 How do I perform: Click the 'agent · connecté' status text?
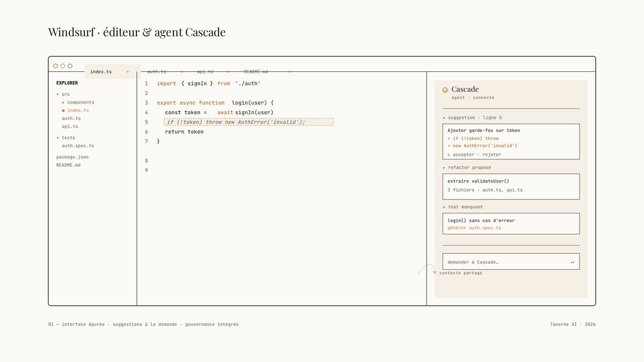tap(473, 98)
